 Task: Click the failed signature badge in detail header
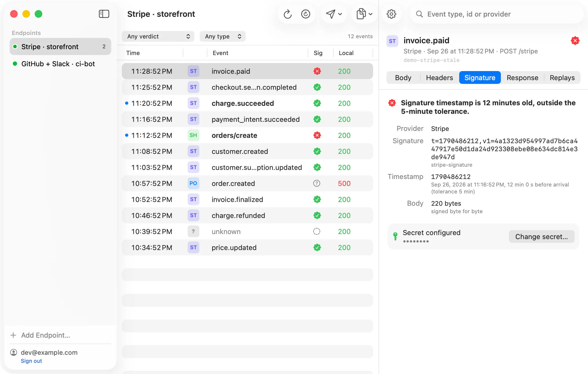pyautogui.click(x=575, y=41)
